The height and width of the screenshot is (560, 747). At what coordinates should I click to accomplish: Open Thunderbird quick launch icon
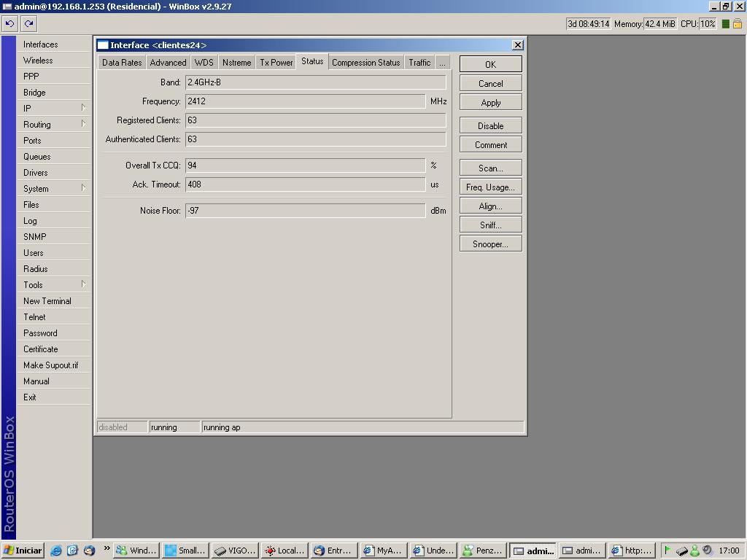click(x=89, y=551)
